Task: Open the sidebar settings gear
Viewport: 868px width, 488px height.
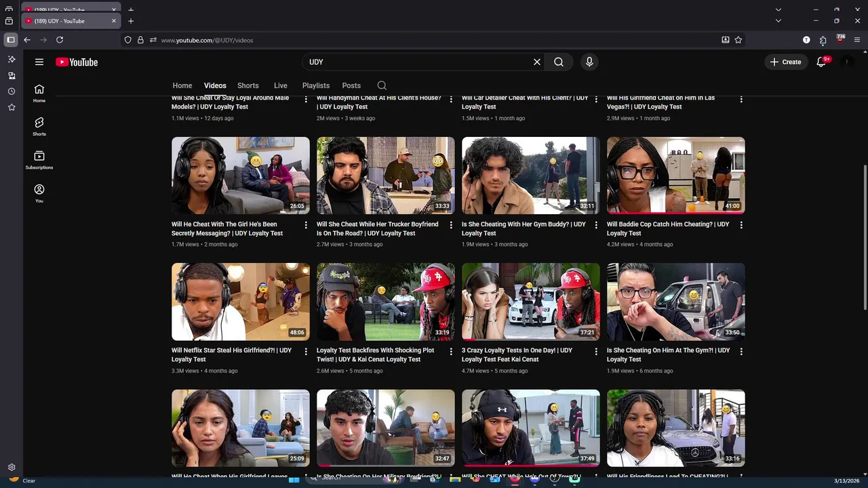Action: [12, 467]
